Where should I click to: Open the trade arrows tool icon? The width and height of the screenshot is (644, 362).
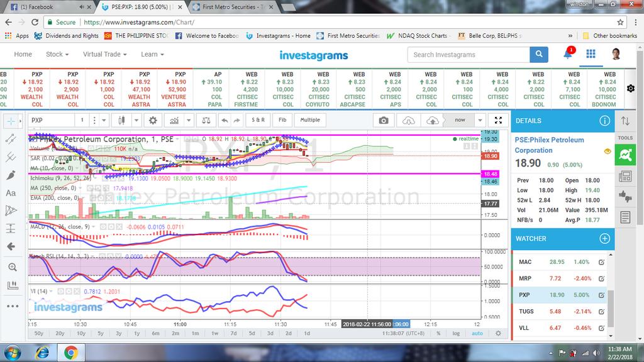[625, 121]
